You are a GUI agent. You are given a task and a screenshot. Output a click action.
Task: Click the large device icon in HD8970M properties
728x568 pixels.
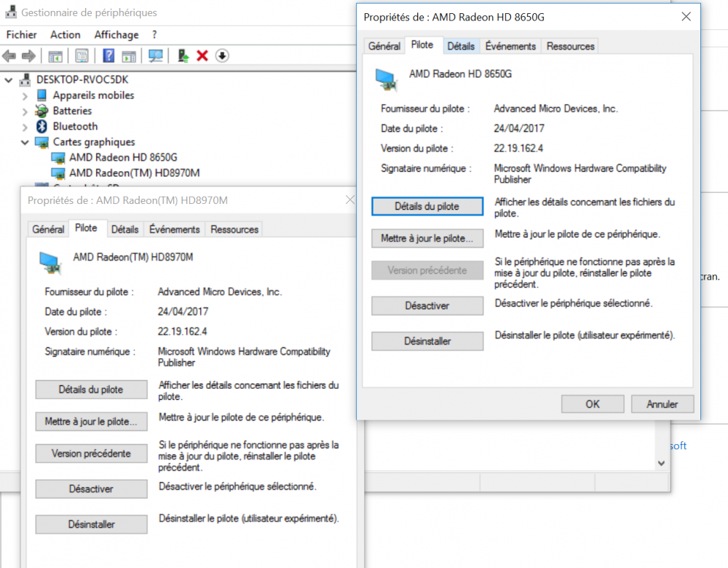50,262
